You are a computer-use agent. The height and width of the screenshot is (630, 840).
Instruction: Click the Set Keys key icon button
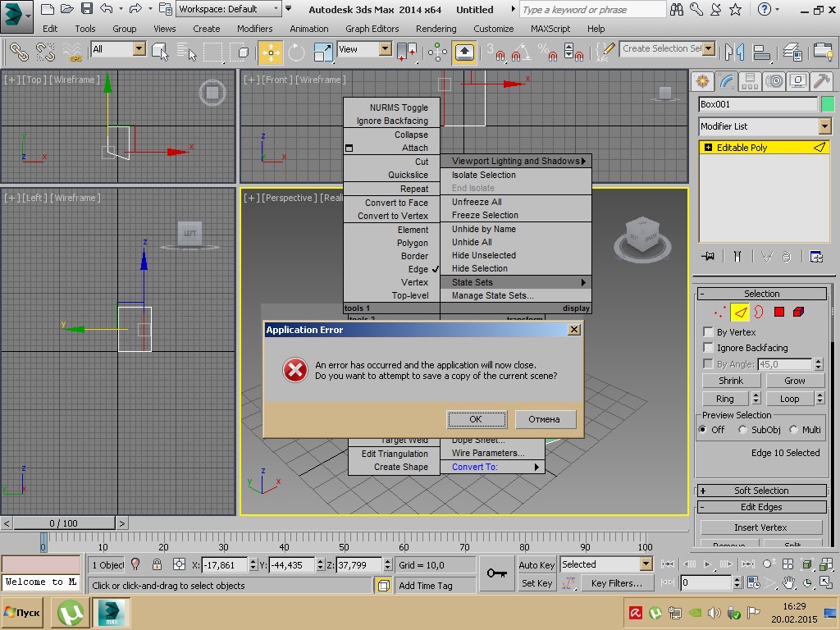coord(497,573)
